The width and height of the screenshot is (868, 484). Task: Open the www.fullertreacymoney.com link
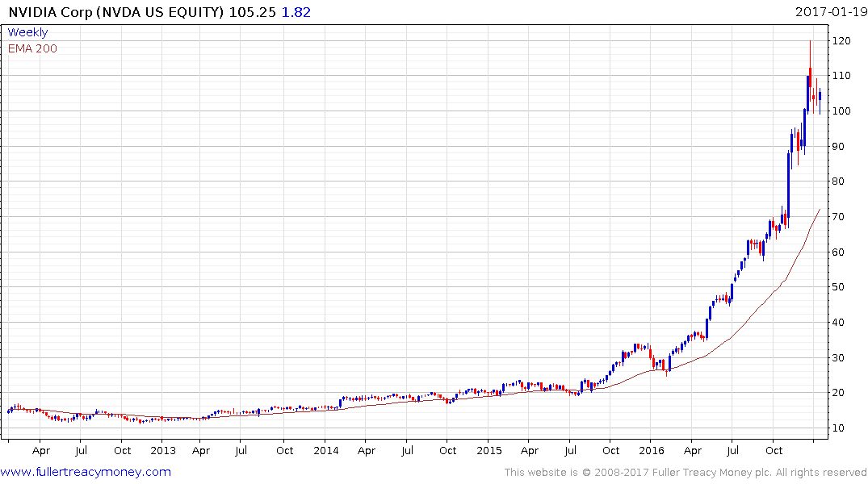pyautogui.click(x=86, y=472)
